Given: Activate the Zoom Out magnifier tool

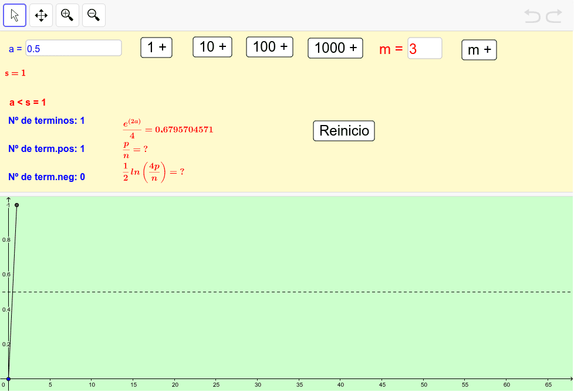Looking at the screenshot, I should [94, 15].
